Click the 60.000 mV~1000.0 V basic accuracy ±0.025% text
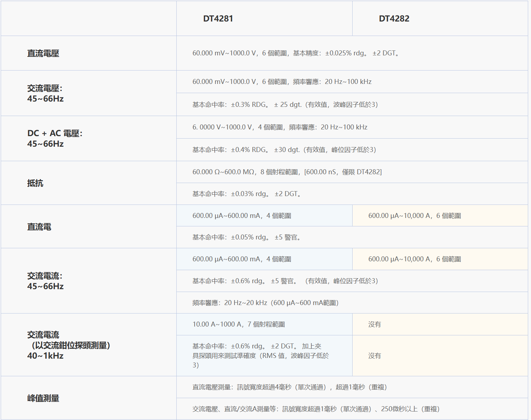 [295, 53]
